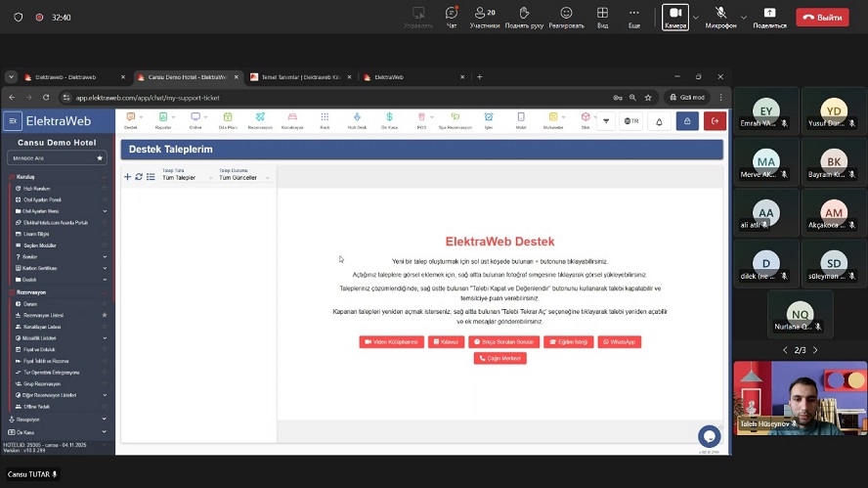Open the Ön Kasa dollar icon in the toolbar

pyautogui.click(x=389, y=120)
